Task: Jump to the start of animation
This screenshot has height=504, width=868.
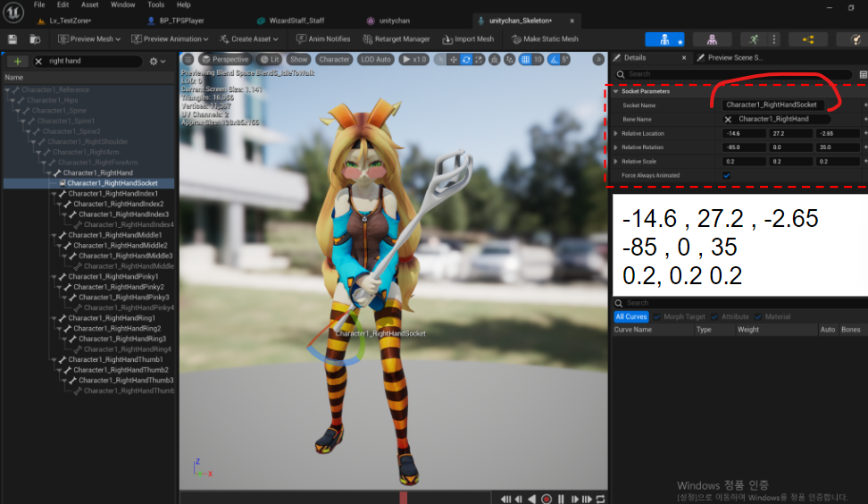Action: click(506, 499)
